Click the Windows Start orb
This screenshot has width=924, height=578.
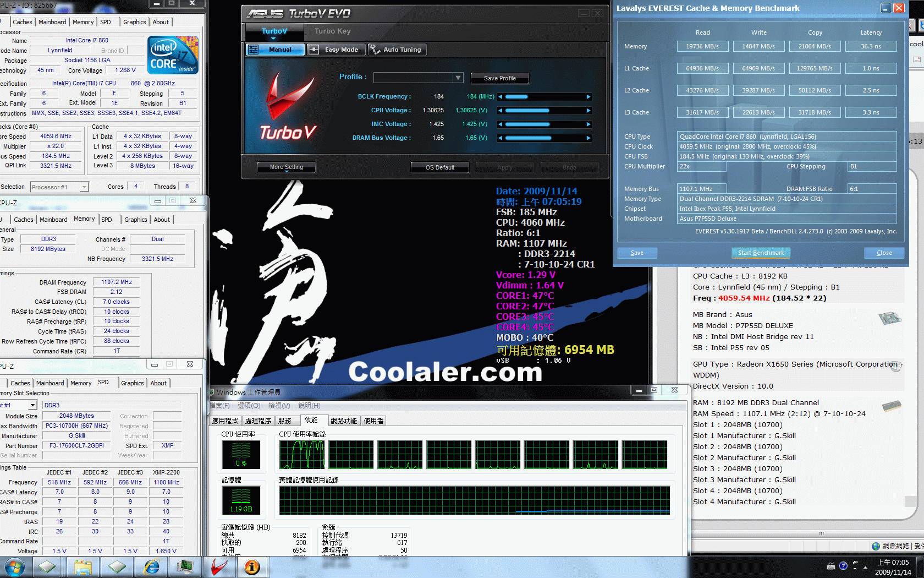click(x=14, y=566)
